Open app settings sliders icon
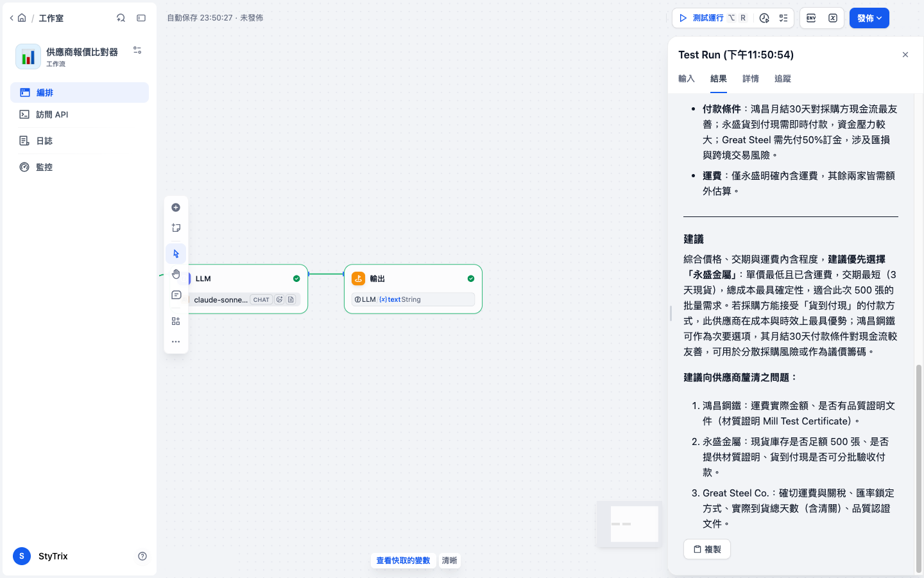The width and height of the screenshot is (924, 578). coord(137,50)
